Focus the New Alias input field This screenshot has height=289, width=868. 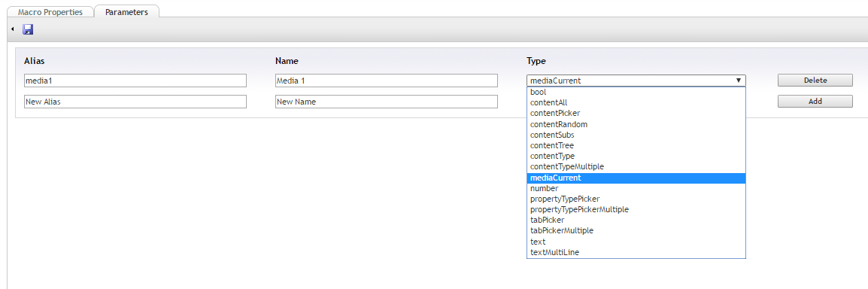tap(135, 102)
